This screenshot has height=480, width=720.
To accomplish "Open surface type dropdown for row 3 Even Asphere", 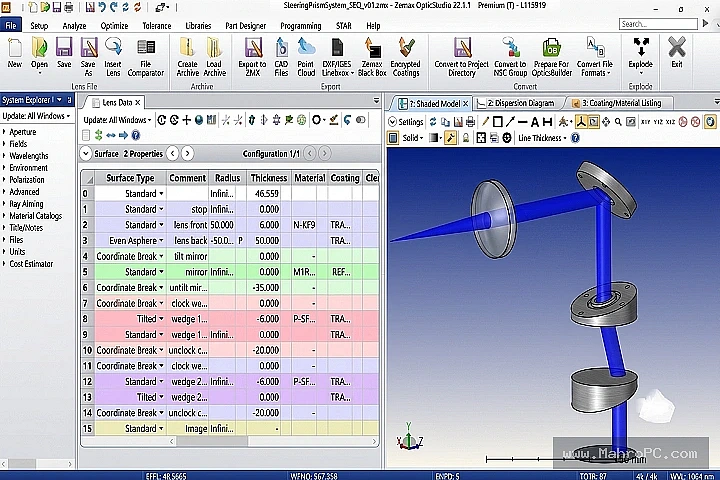I will [161, 241].
